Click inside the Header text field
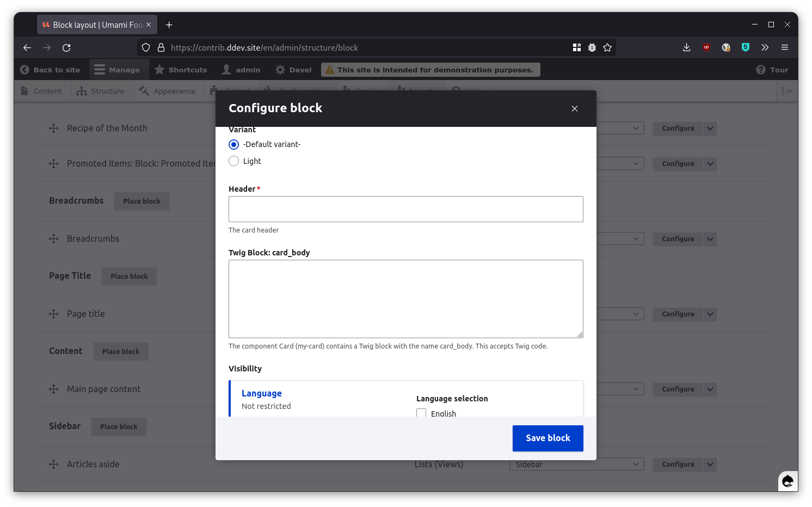Screen dimensions: 812x507 tap(405, 209)
